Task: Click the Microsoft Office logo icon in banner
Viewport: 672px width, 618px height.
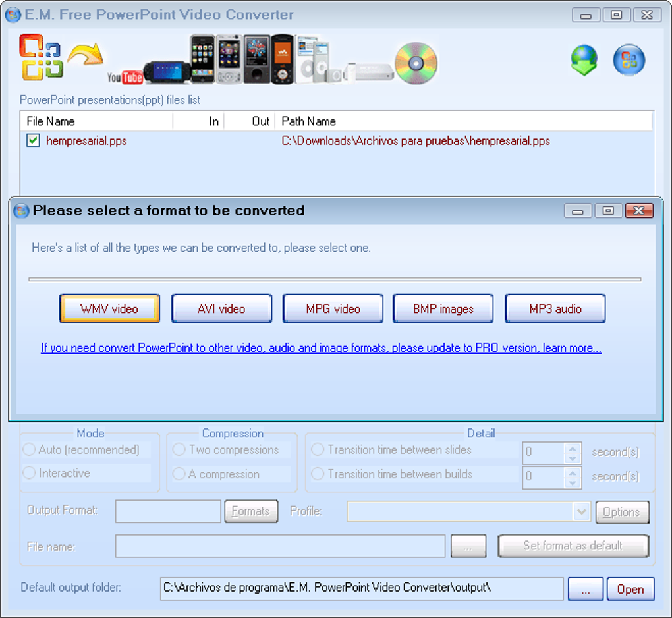Action: click(x=41, y=57)
